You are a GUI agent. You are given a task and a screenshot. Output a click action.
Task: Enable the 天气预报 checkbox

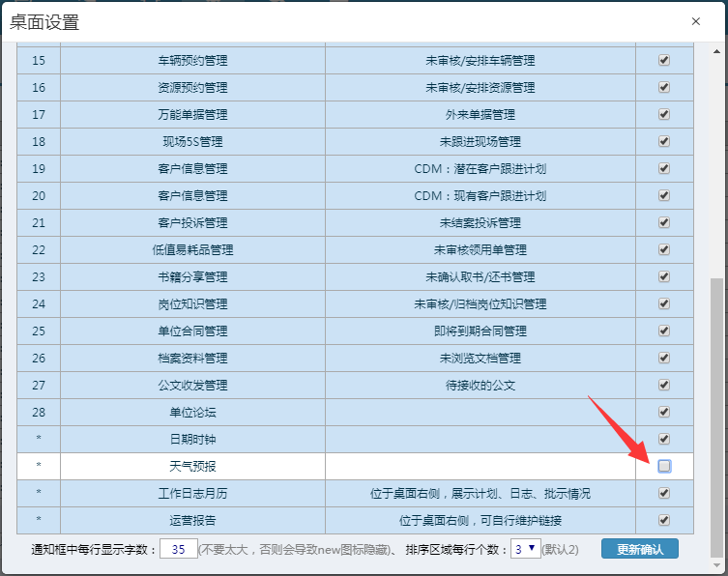664,466
